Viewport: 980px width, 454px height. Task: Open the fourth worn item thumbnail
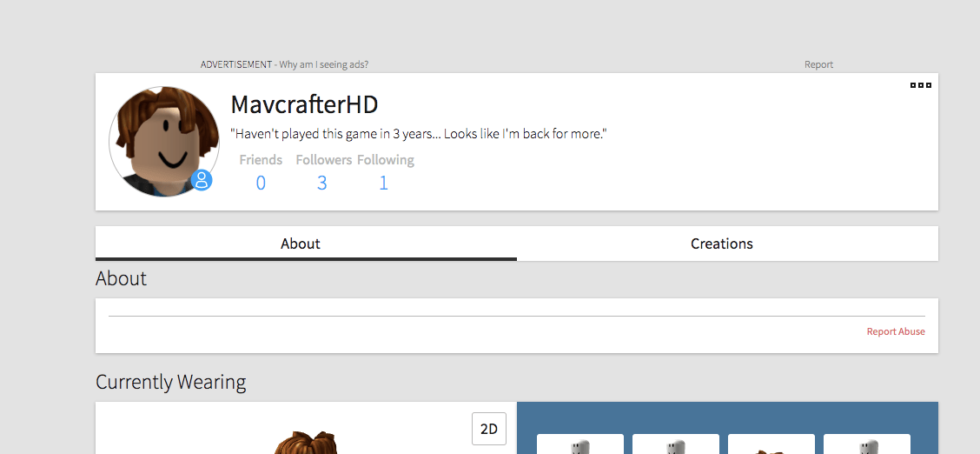pyautogui.click(x=867, y=444)
